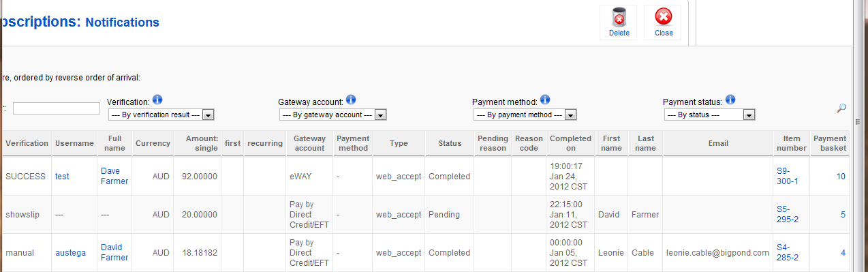
Task: Click the magnifying glass search icon
Action: [841, 108]
